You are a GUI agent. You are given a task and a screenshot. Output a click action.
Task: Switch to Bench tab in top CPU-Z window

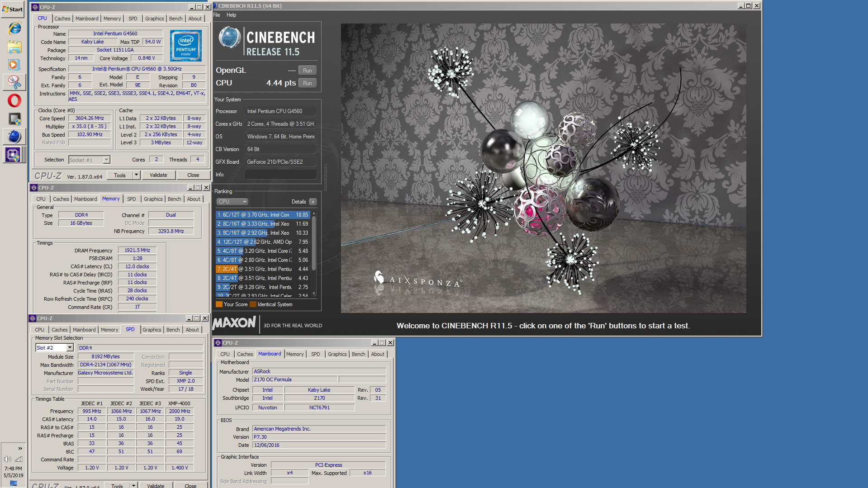pos(176,19)
